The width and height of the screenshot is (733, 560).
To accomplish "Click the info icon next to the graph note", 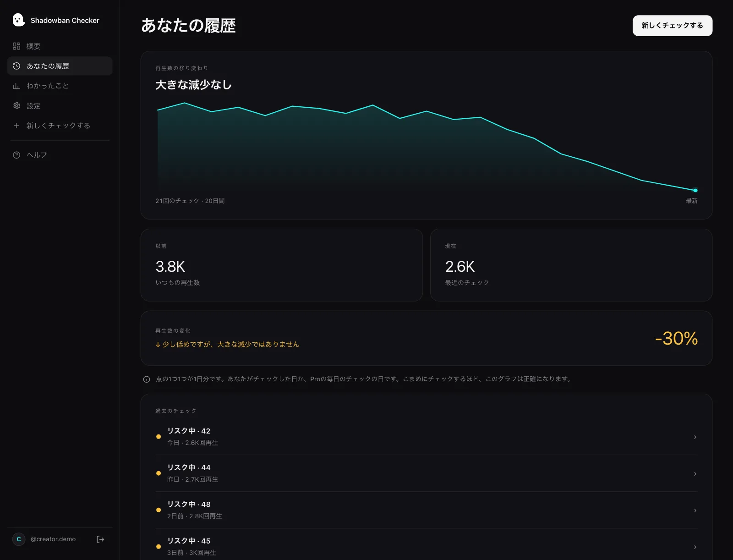I will coord(147,379).
